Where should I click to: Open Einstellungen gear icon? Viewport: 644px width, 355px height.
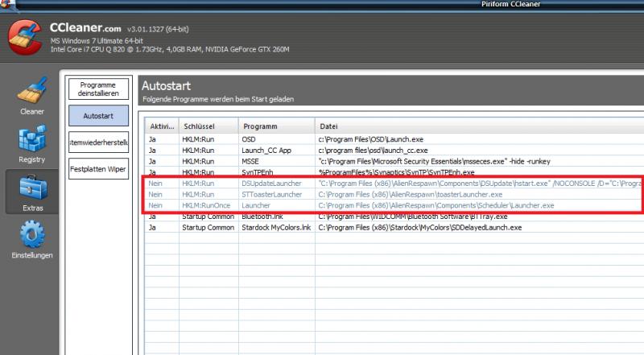32,237
